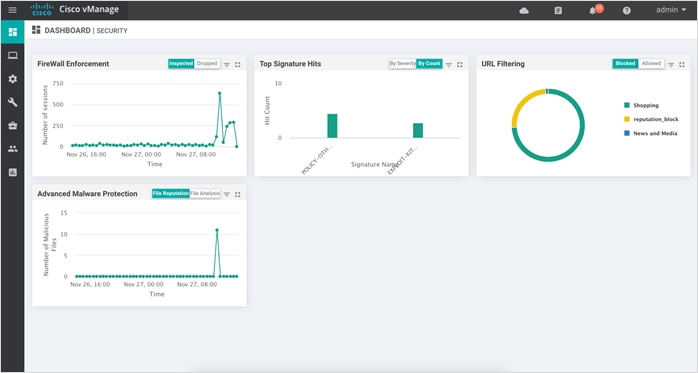Expand Advanced Malware Protection panel to fullscreen
The width and height of the screenshot is (698, 373).
tap(238, 195)
